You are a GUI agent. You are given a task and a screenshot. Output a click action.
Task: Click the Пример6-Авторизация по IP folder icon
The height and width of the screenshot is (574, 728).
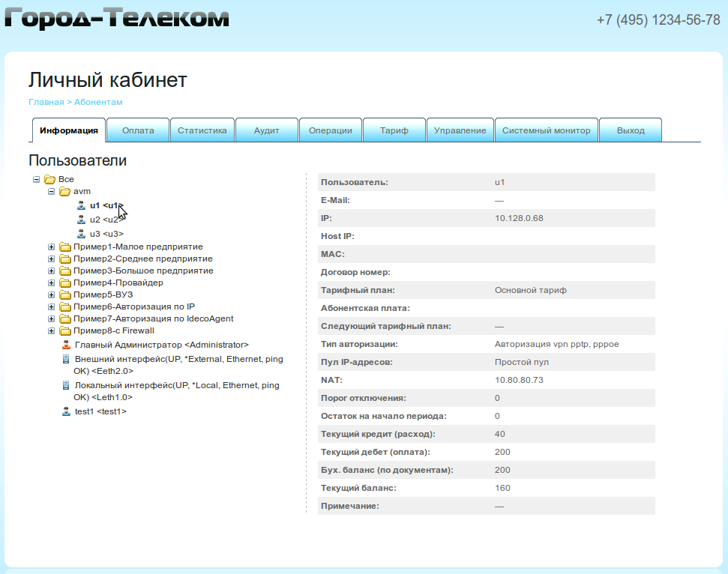click(x=65, y=307)
